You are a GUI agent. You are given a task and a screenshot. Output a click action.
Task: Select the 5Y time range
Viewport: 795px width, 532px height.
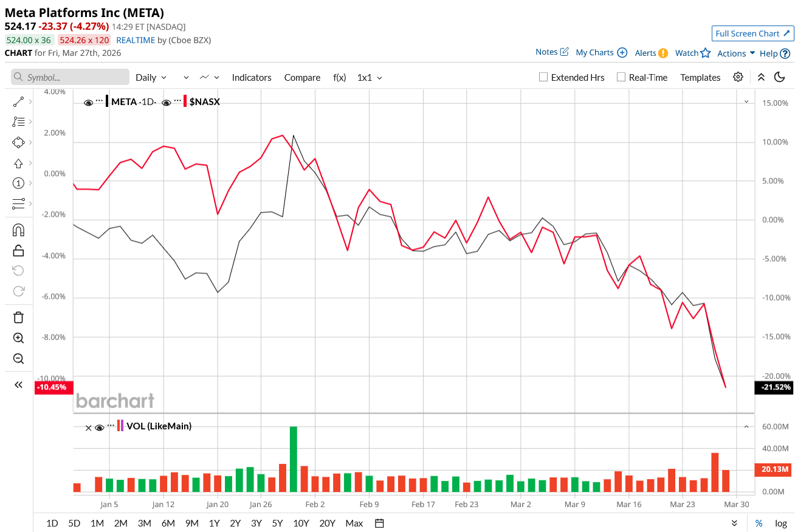tap(277, 523)
